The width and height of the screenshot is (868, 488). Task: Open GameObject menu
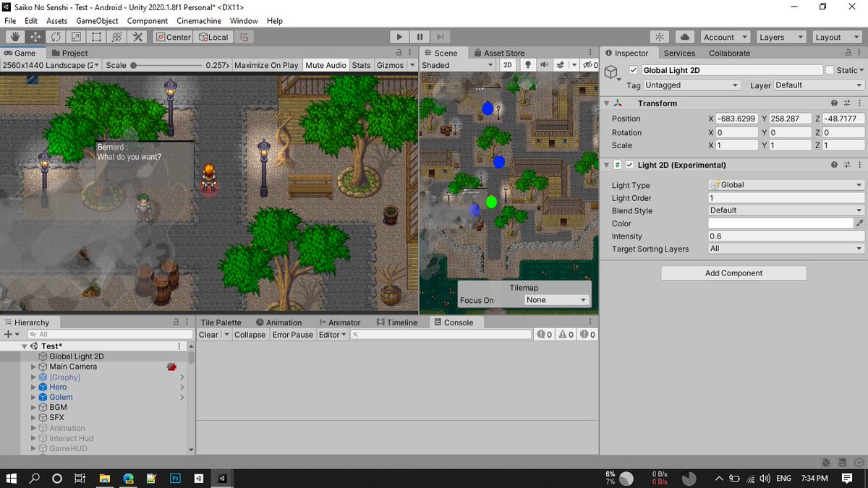[x=97, y=21]
